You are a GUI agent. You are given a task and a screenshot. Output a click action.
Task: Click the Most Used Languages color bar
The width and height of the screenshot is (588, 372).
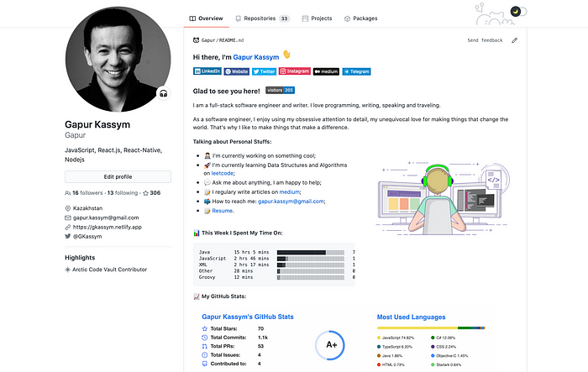tap(431, 327)
